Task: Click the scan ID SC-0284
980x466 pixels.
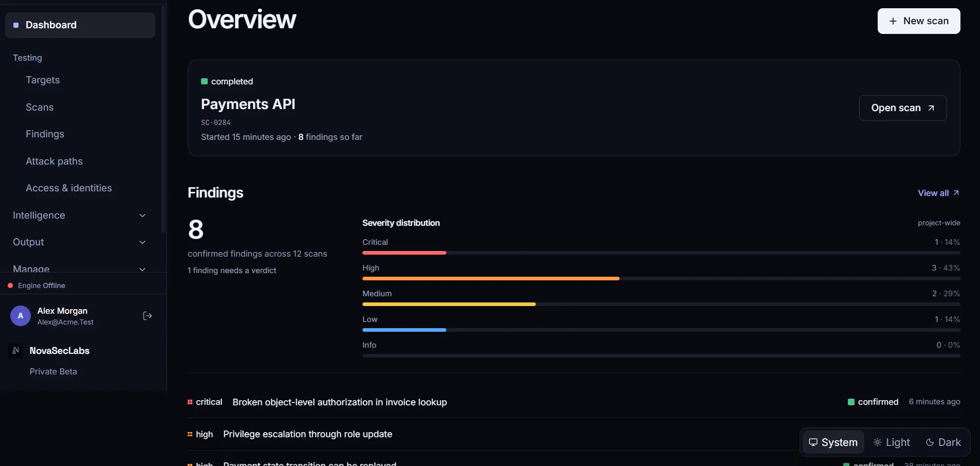Action: click(216, 122)
